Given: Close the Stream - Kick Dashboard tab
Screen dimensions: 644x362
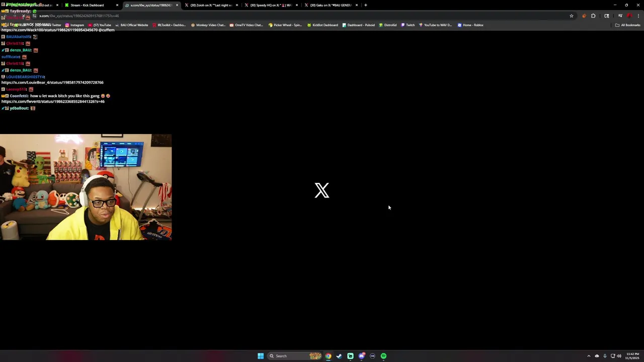Looking at the screenshot, I should click(117, 5).
